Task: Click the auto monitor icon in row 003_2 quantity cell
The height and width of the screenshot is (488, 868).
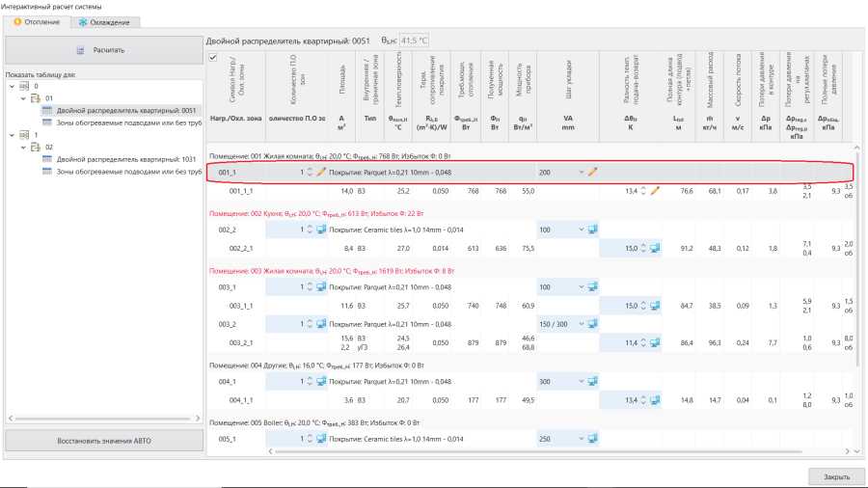Action: tap(321, 324)
